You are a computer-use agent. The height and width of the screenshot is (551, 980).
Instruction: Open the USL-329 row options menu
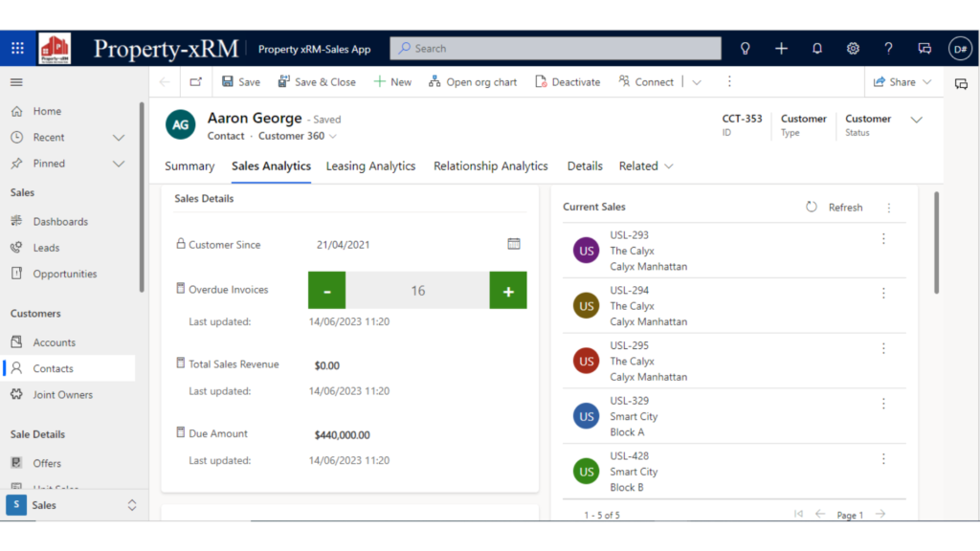click(883, 404)
